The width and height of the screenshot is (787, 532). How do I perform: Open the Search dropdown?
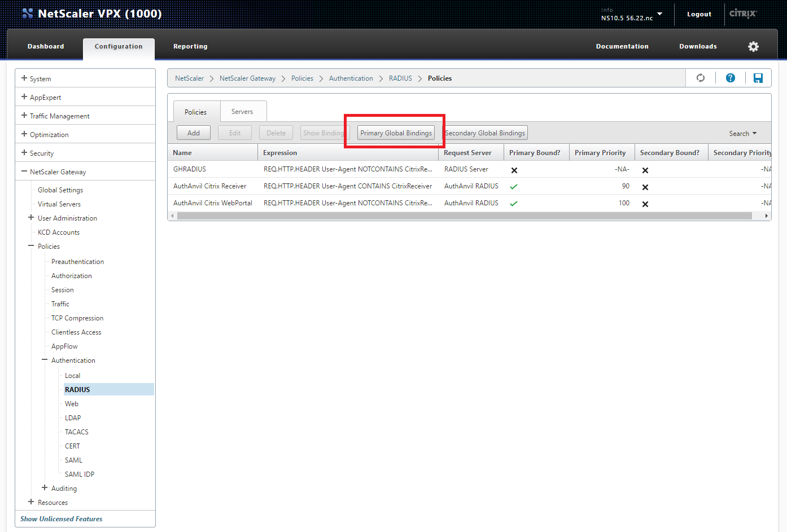pyautogui.click(x=742, y=134)
